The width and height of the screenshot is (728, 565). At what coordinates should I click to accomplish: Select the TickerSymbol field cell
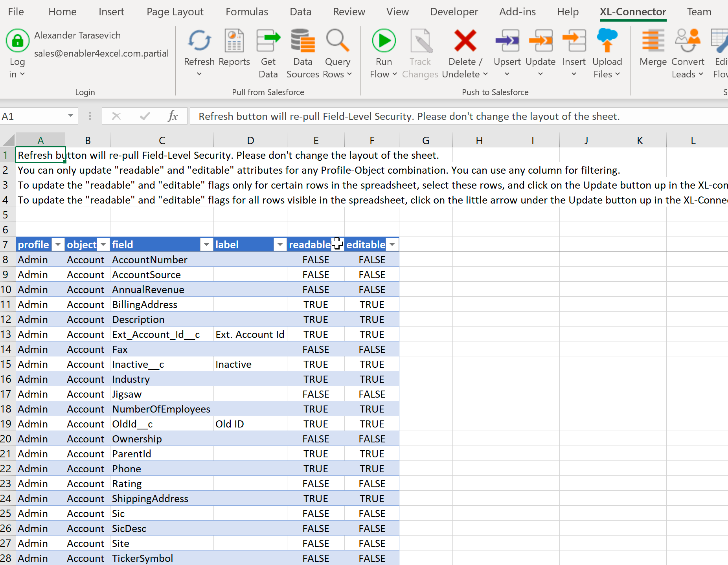tap(162, 558)
